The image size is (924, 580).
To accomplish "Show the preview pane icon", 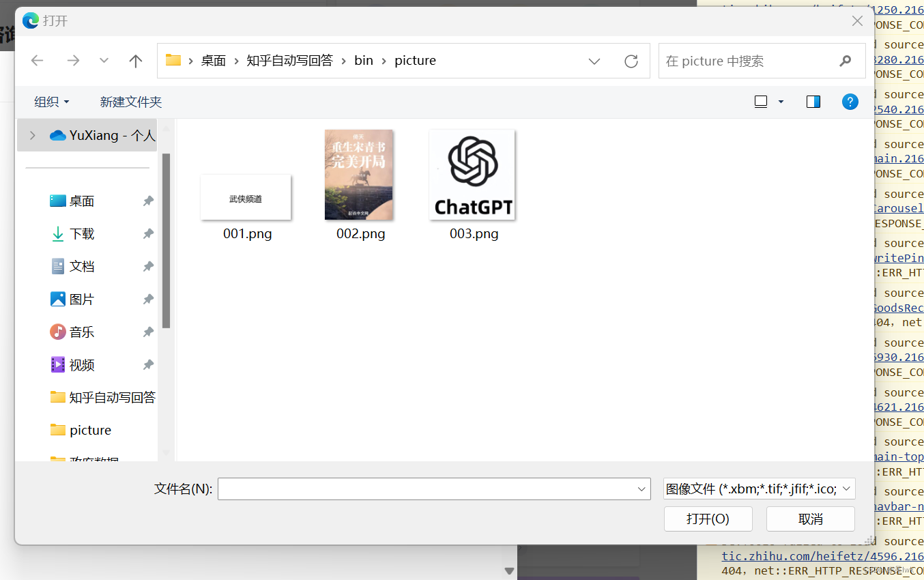I will pos(813,101).
